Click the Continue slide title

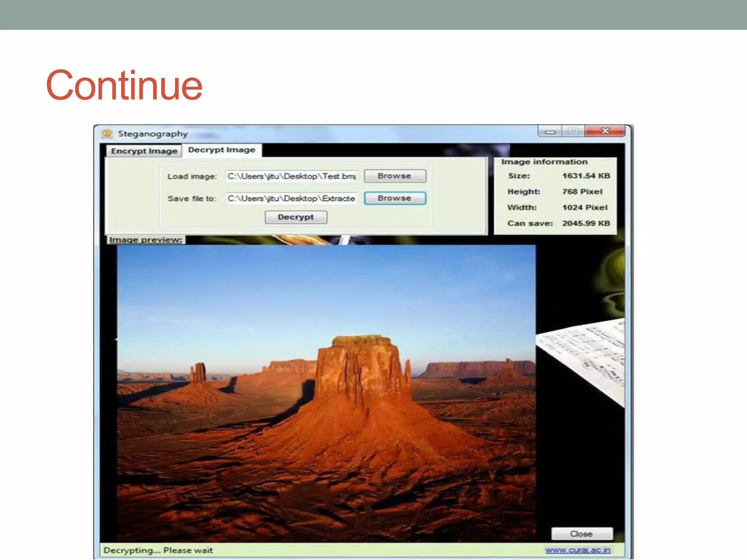tap(124, 85)
